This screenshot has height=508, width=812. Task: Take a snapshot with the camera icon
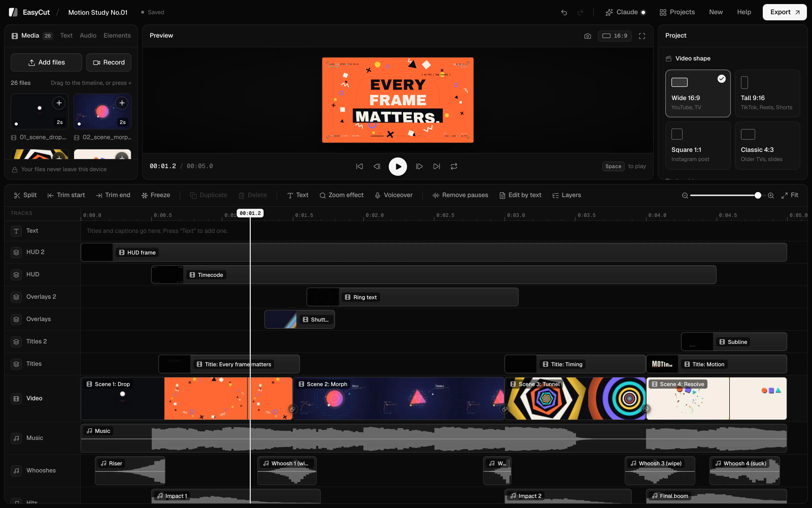click(587, 36)
